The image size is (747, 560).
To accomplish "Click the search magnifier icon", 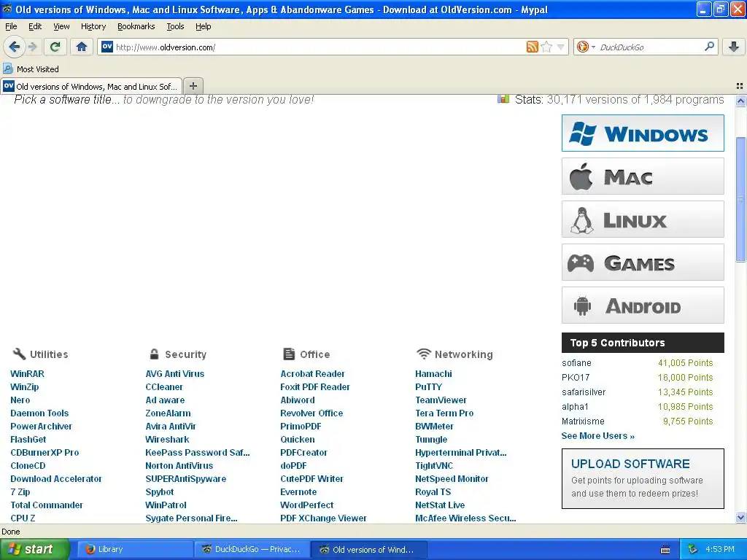I will click(709, 47).
